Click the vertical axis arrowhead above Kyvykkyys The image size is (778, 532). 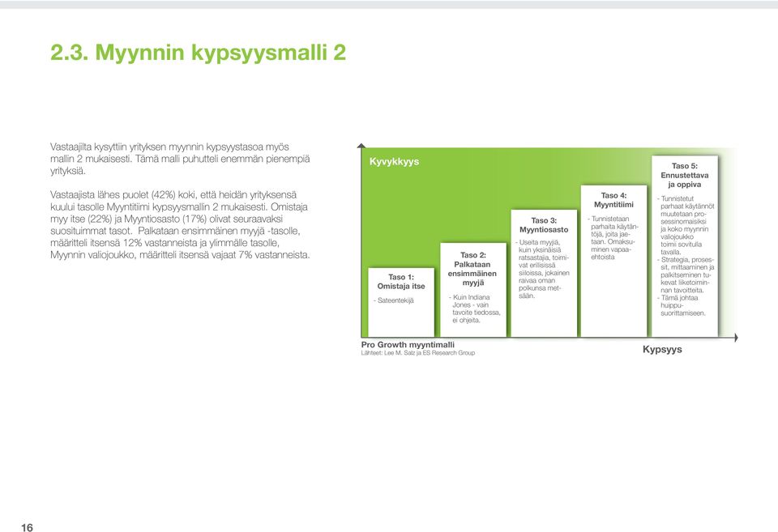pos(361,145)
